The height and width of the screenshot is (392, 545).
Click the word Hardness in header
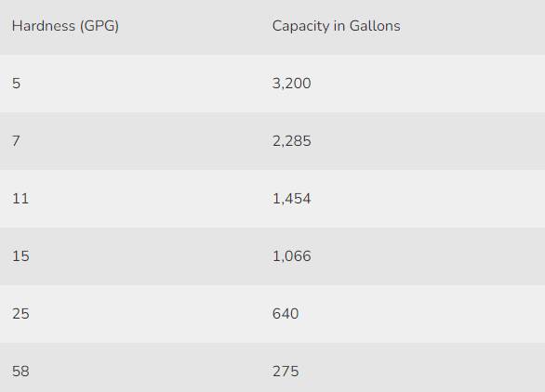coord(44,26)
